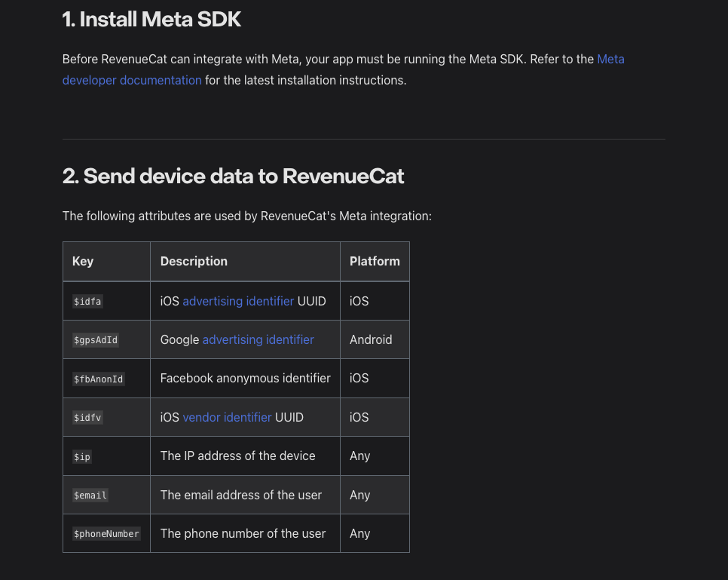This screenshot has width=728, height=580.
Task: Click iOS platform cell in $idfa row
Action: pyautogui.click(x=375, y=301)
